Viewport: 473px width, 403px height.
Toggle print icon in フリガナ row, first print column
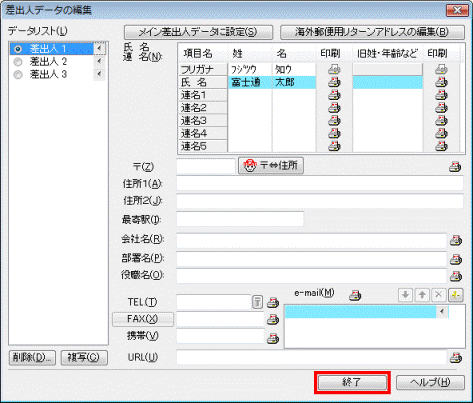click(x=334, y=69)
